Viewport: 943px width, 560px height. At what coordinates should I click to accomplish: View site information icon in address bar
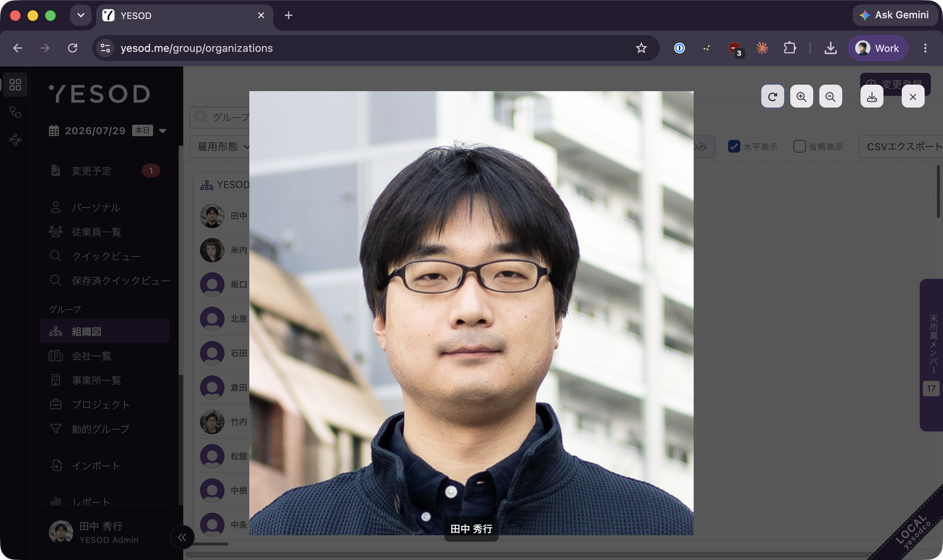105,48
